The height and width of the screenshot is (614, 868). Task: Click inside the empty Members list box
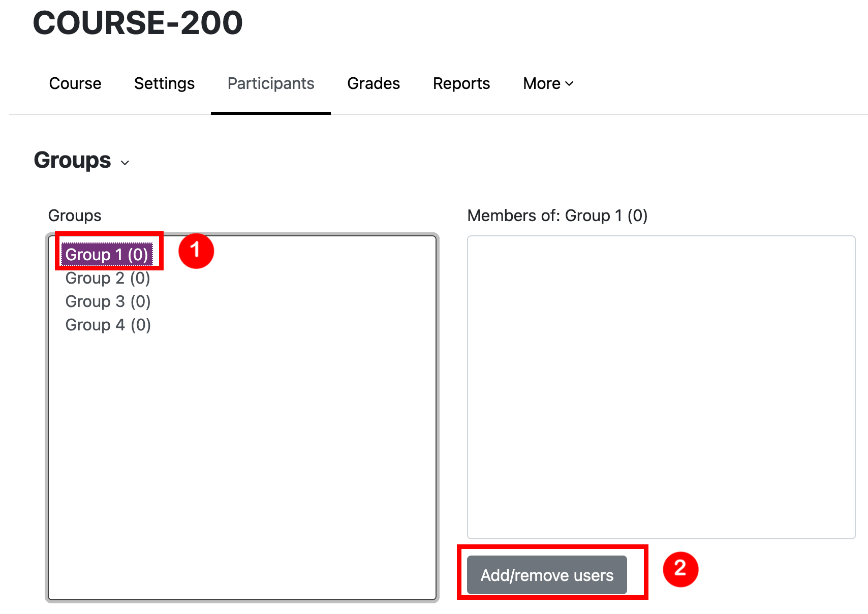[661, 386]
